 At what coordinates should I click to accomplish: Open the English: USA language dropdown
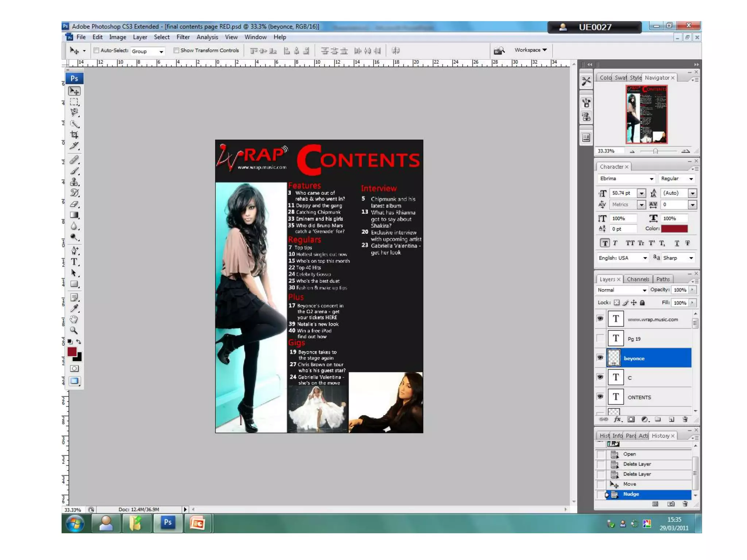tap(623, 258)
